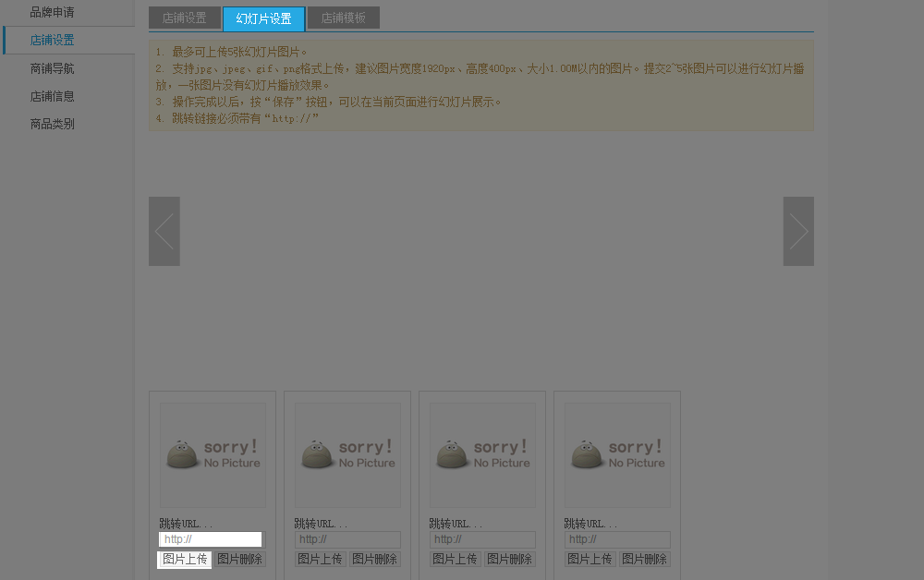Image resolution: width=924 pixels, height=580 pixels.
Task: Click the fourth slide's http:// input field
Action: tap(617, 539)
